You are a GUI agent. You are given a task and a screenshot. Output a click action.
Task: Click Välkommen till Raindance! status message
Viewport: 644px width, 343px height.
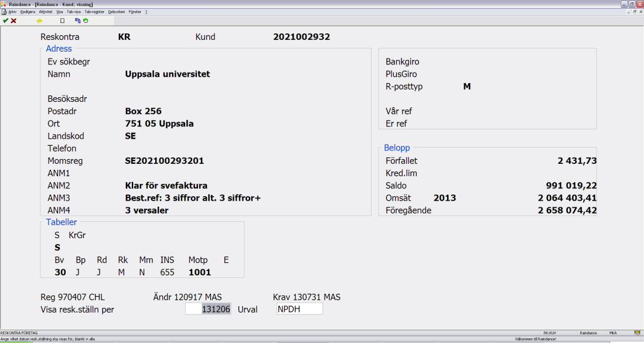click(x=535, y=339)
